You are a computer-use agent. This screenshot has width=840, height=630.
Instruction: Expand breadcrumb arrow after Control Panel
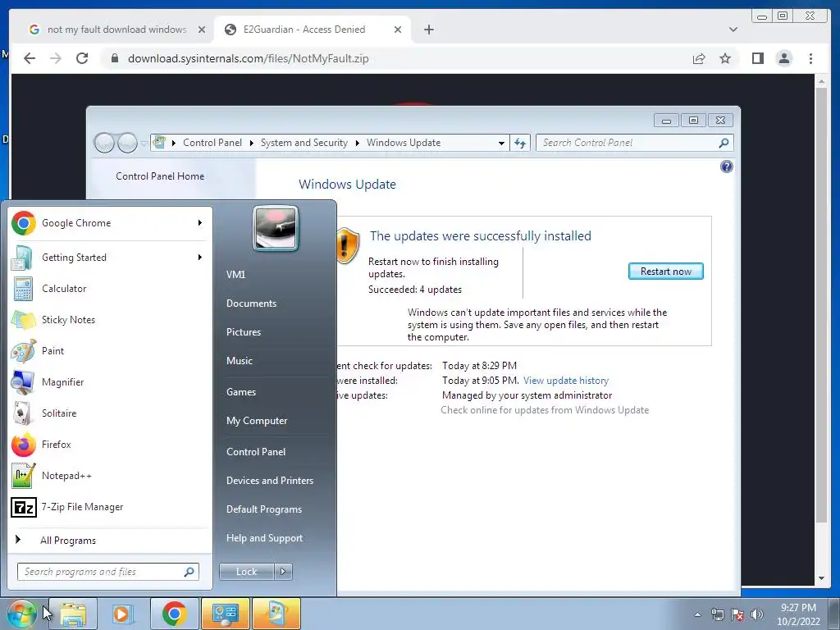coord(251,143)
